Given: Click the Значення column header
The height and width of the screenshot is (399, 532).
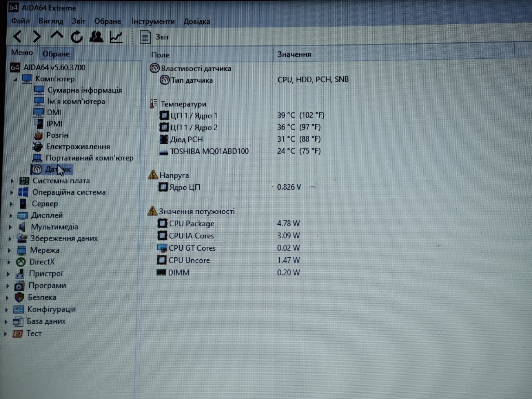Looking at the screenshot, I should 294,54.
